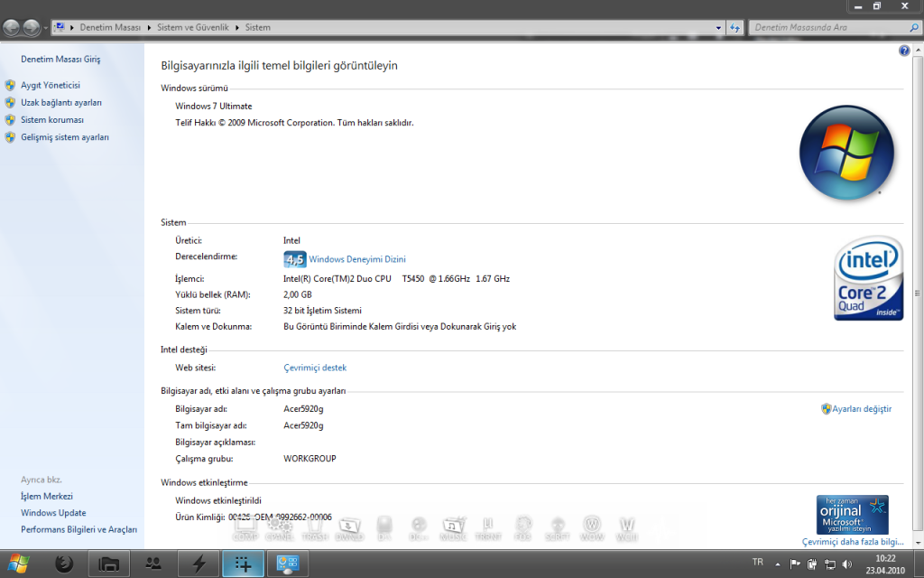Open the TRASH dock icon
924x578 pixels.
(x=315, y=527)
